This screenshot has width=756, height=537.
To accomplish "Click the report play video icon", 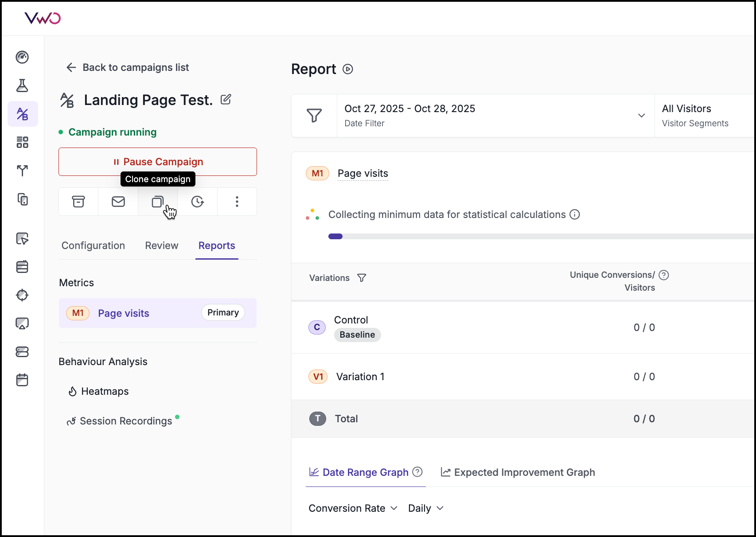I will (348, 70).
